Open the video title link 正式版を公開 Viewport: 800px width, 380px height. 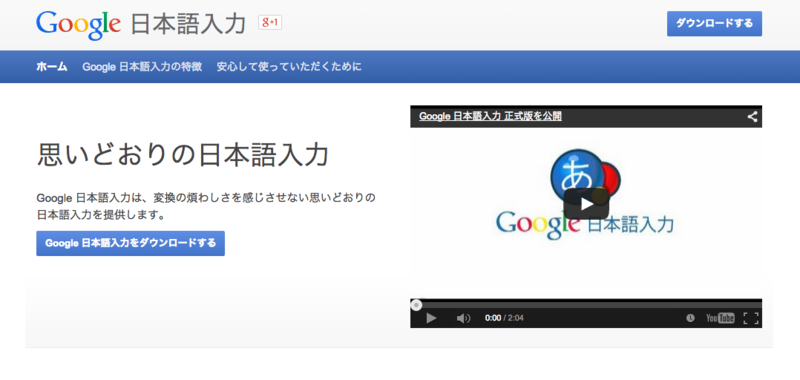pyautogui.click(x=490, y=116)
